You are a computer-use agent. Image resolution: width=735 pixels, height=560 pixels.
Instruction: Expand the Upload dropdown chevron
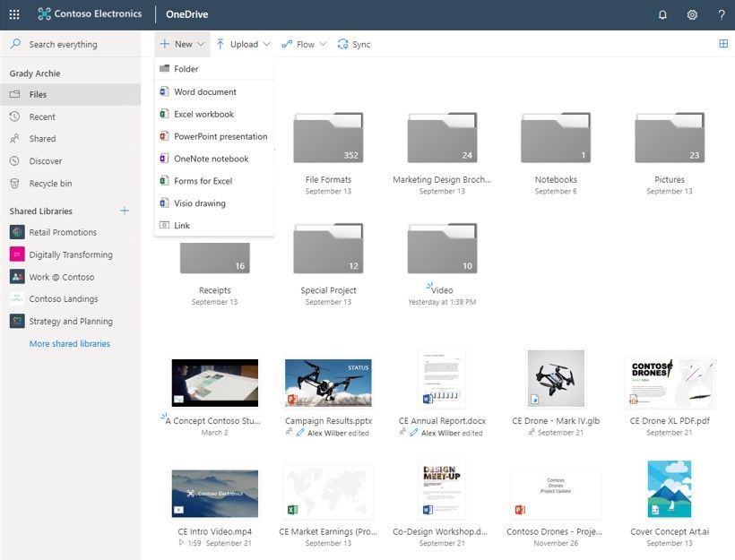267,44
